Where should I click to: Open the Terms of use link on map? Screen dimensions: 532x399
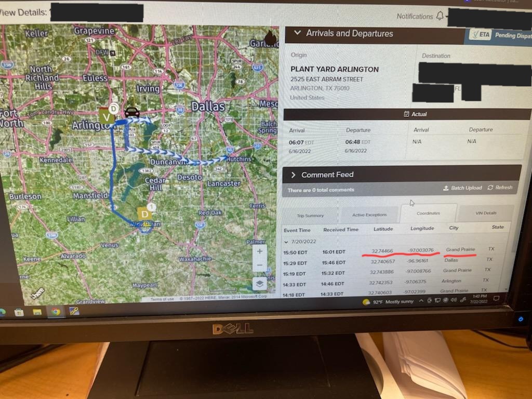point(162,299)
